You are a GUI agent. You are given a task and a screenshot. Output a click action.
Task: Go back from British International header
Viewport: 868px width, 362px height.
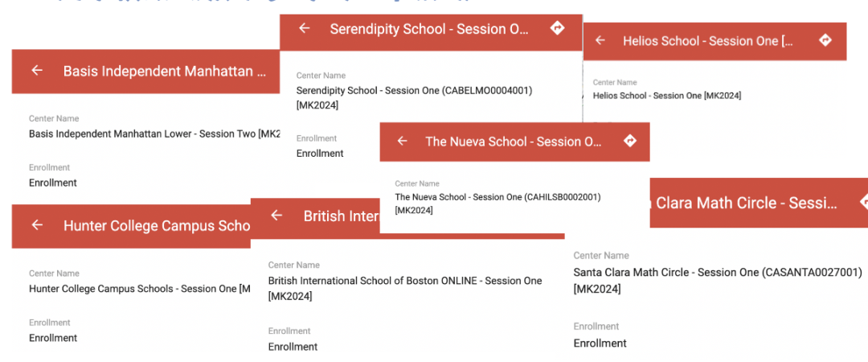pos(276,216)
